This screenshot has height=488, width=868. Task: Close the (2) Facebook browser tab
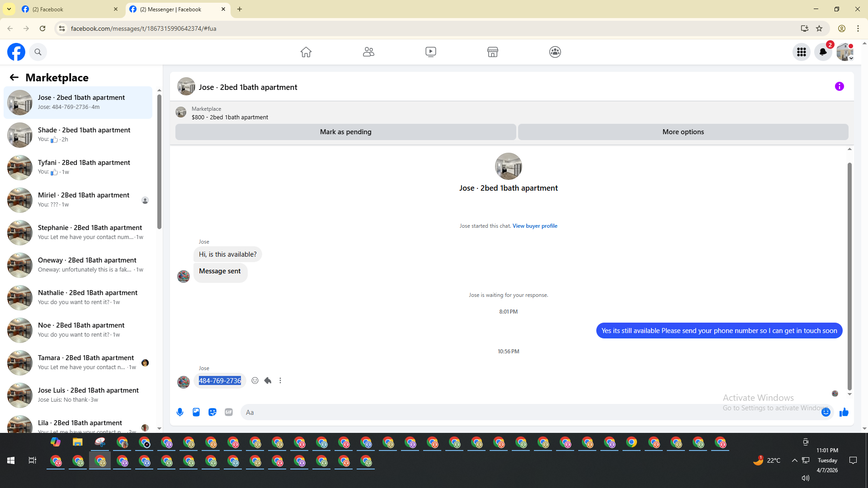(116, 9)
